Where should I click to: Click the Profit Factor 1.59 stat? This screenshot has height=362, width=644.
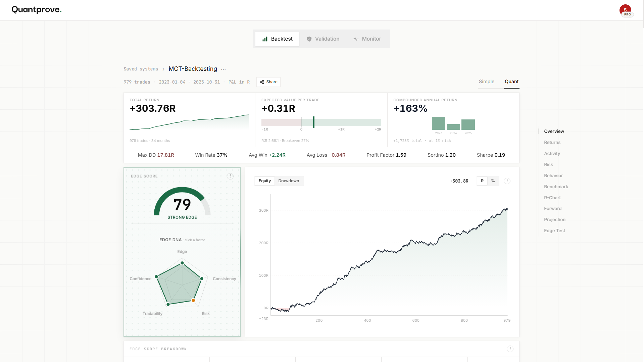[x=386, y=155]
